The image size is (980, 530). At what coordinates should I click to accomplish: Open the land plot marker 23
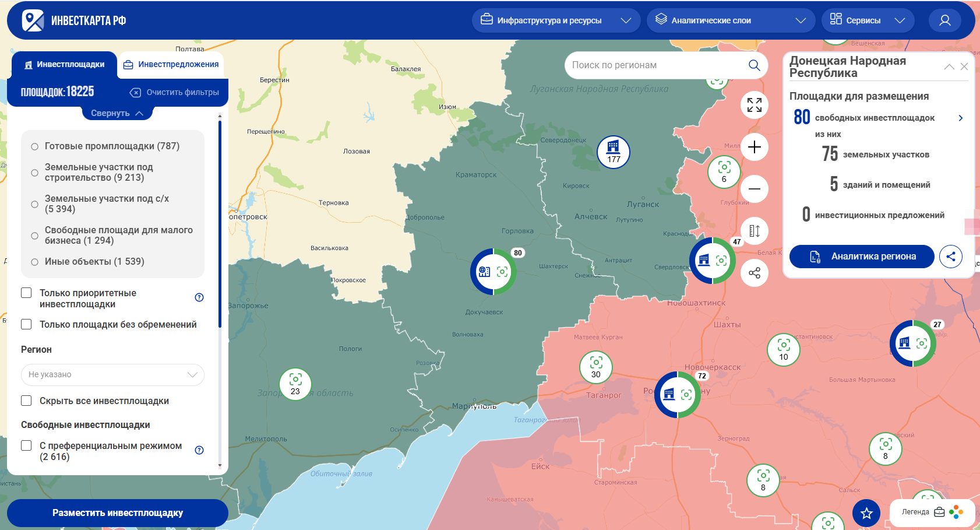[295, 384]
